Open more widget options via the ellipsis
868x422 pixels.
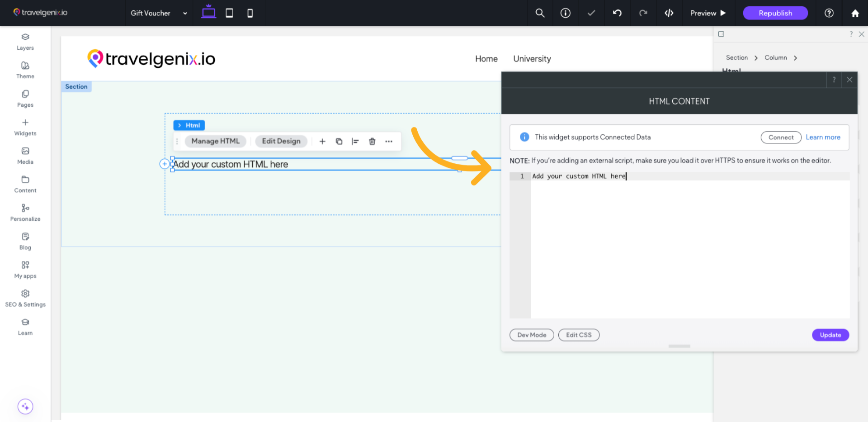[389, 141]
